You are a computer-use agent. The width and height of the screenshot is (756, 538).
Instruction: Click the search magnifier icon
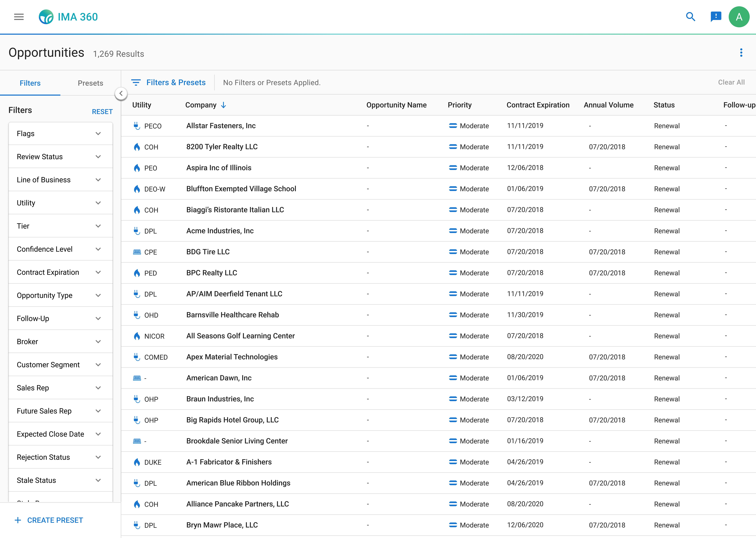click(691, 17)
